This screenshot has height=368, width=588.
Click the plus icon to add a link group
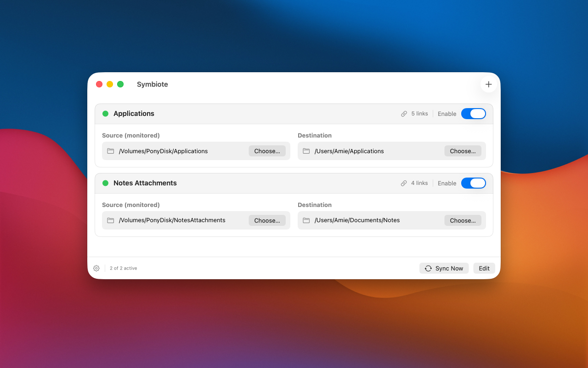488,84
